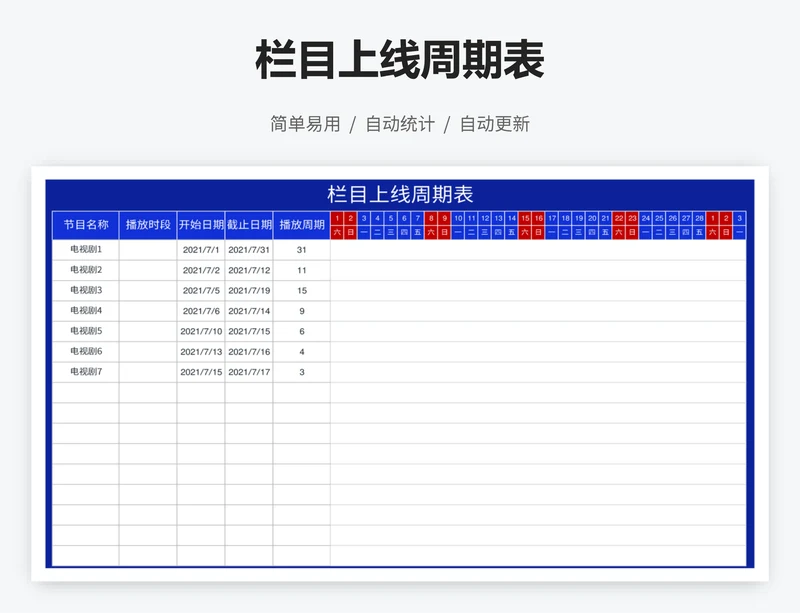Click 播放周期 value 31 for 电视剧1

click(x=302, y=250)
